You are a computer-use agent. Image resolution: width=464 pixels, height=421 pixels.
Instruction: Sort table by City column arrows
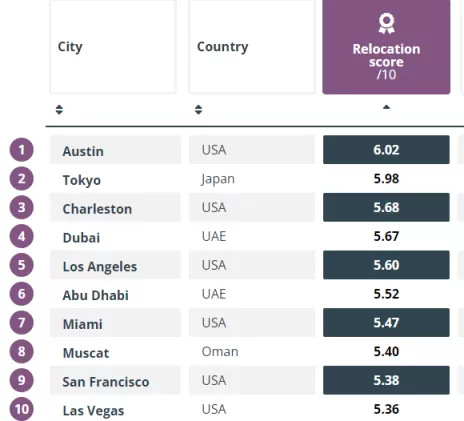click(x=59, y=110)
